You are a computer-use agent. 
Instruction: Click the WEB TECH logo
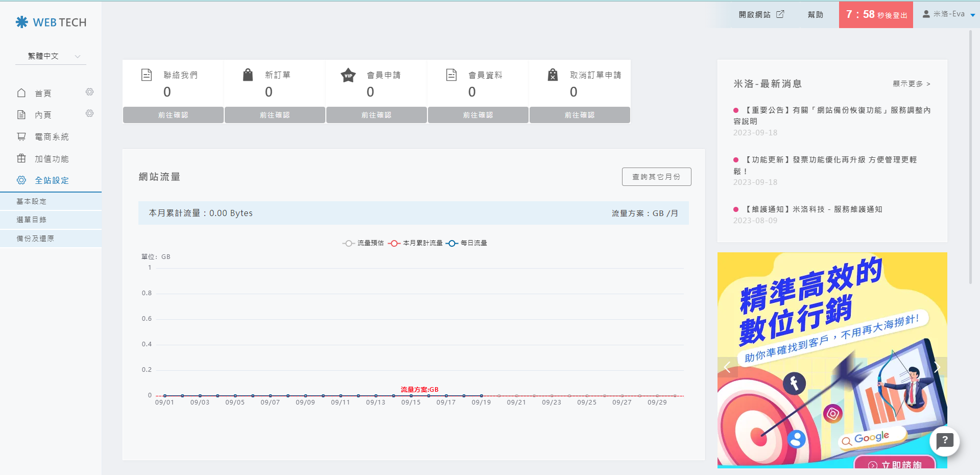point(51,22)
